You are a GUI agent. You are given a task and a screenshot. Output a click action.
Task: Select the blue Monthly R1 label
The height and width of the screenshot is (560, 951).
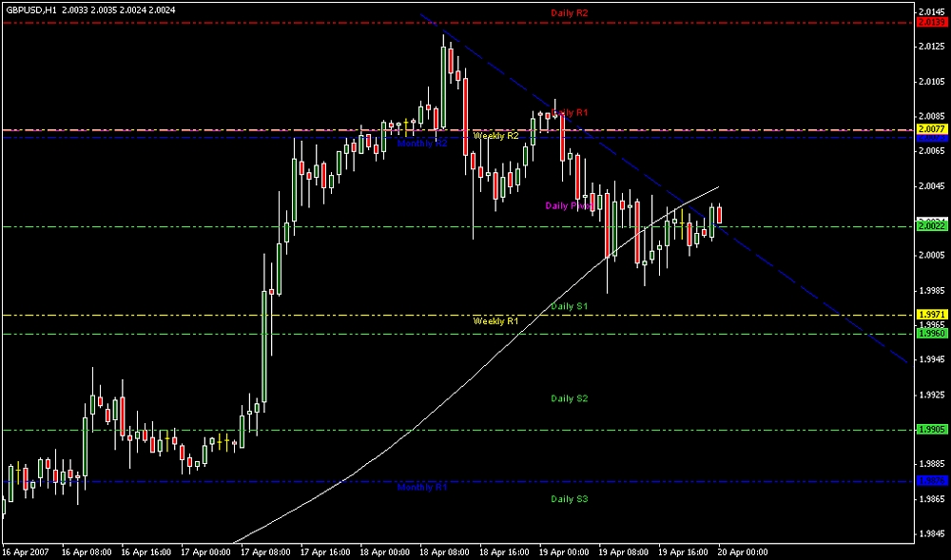coord(422,487)
